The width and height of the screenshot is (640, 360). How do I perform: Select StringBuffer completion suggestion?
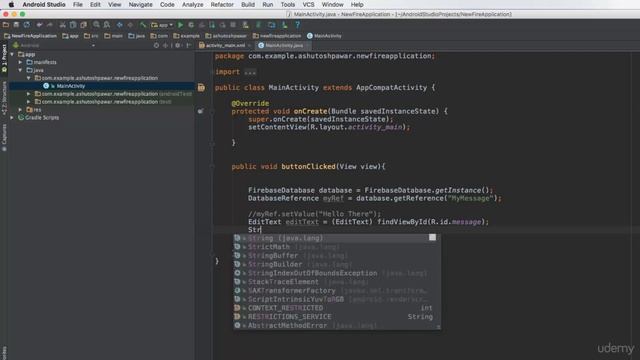(337, 256)
